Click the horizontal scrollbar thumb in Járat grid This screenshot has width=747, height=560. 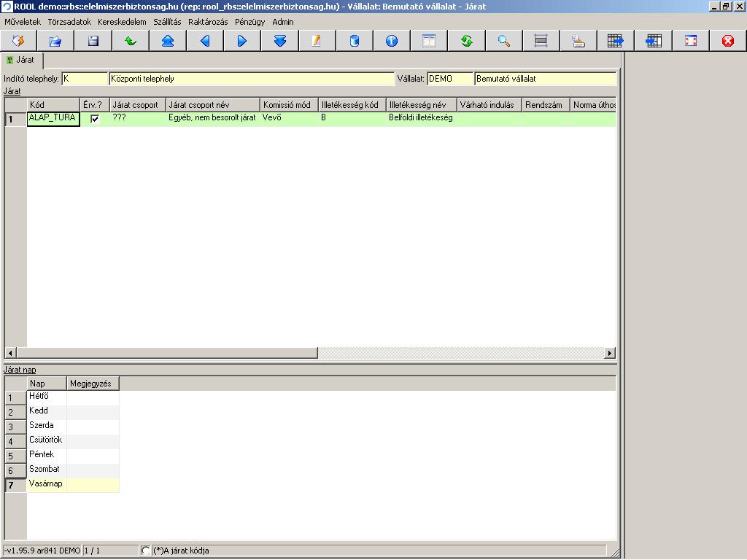167,353
